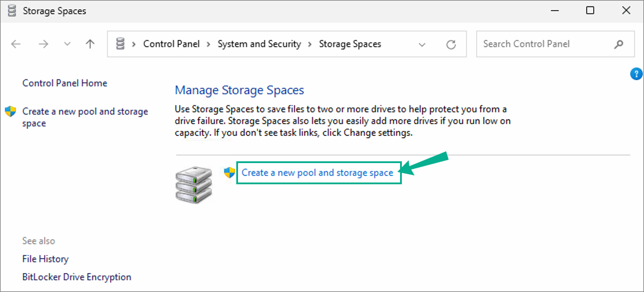
Task: Focus the Search Control Panel field
Action: click(542, 44)
